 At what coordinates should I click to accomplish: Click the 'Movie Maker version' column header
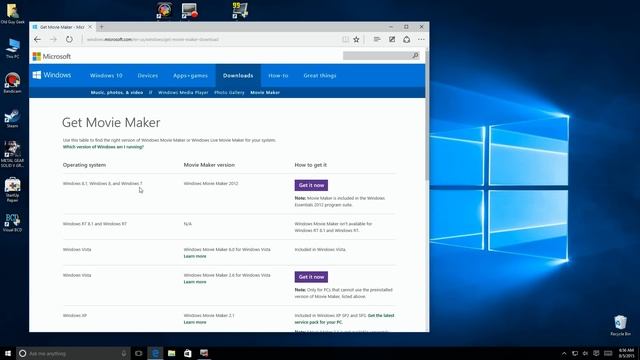(x=209, y=165)
